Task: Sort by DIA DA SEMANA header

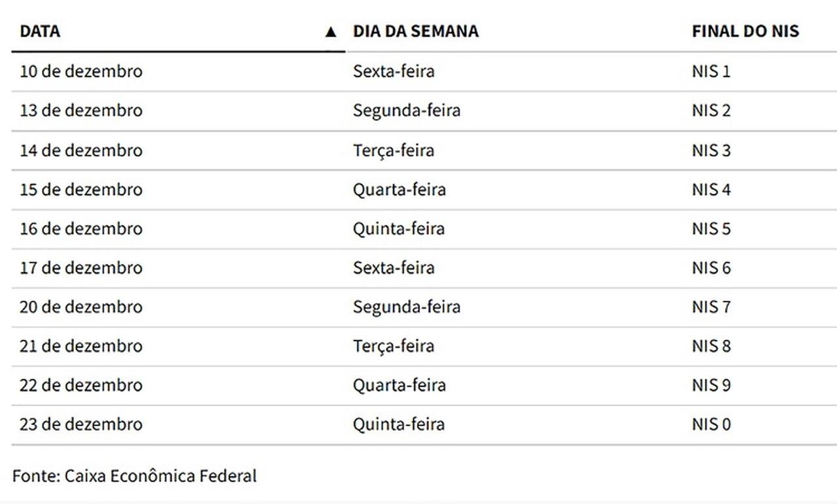Action: 415,31
